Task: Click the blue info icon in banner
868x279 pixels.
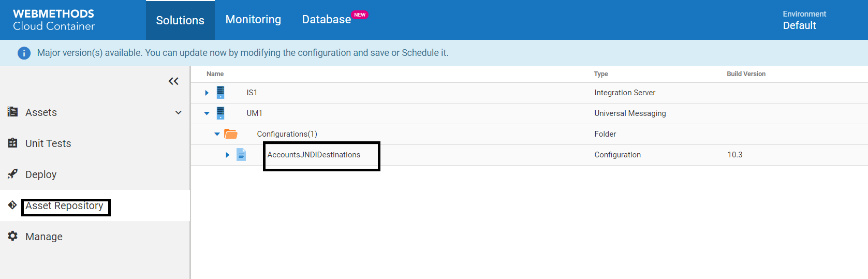Action: click(24, 53)
